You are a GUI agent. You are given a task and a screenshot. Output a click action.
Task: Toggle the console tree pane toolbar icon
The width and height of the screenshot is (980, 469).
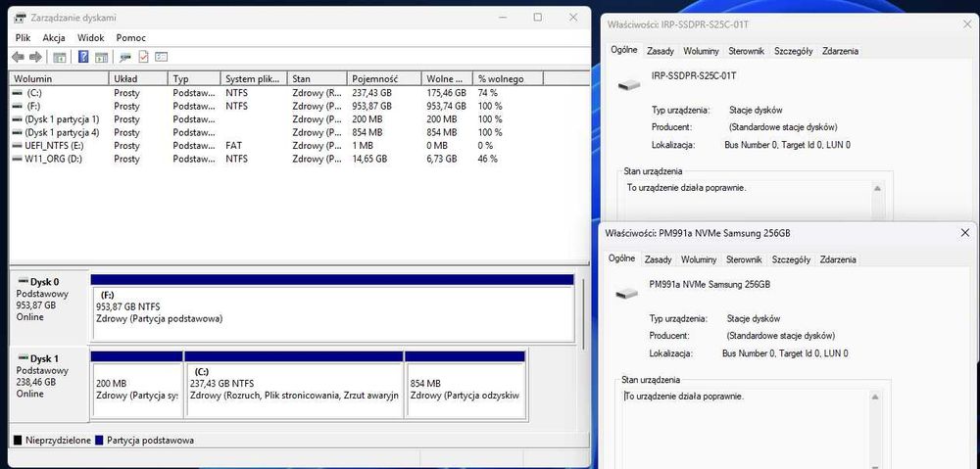tap(60, 58)
